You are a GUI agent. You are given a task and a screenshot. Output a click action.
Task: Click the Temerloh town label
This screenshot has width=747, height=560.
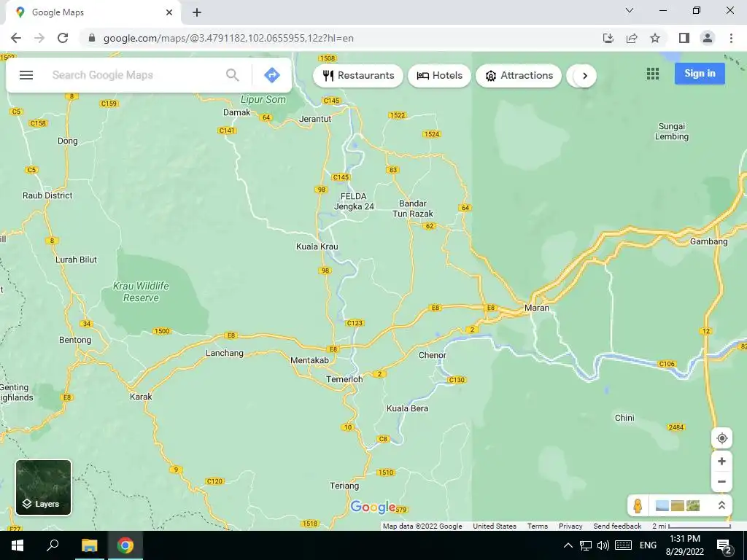(x=344, y=379)
